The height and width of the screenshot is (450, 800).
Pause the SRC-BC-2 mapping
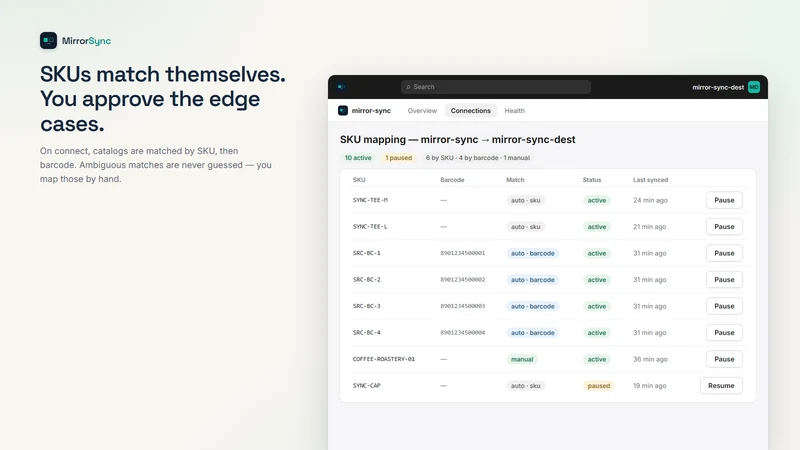click(724, 280)
